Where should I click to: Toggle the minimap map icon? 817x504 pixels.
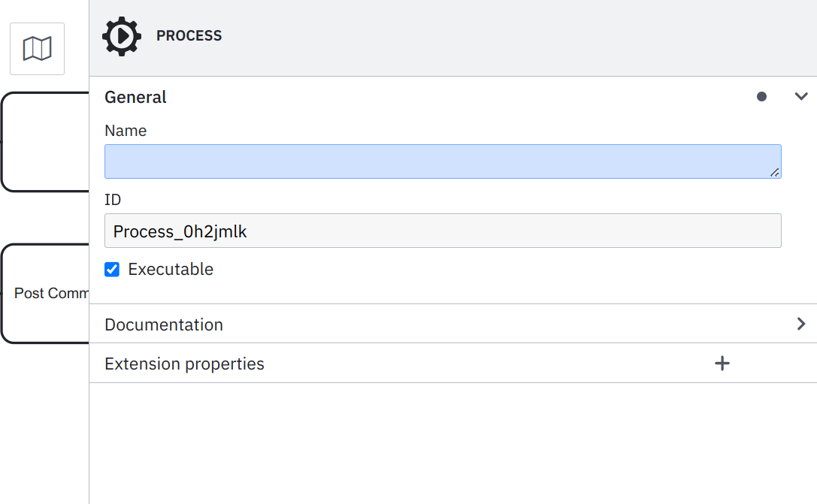click(37, 49)
